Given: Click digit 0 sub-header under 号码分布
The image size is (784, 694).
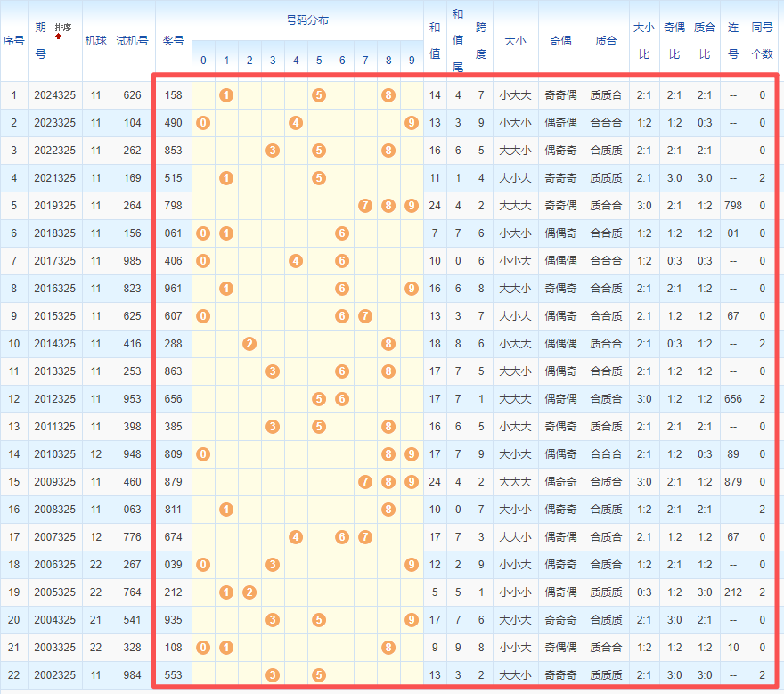Looking at the screenshot, I should click(203, 61).
